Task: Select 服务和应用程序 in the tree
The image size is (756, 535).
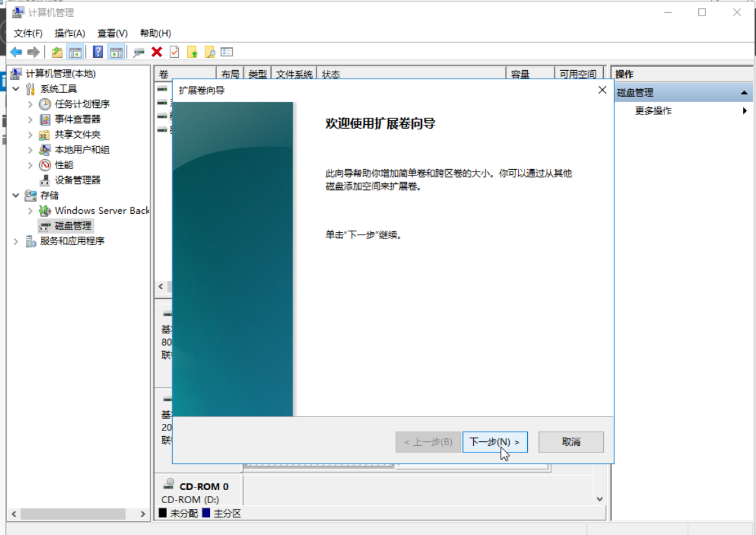Action: pyautogui.click(x=72, y=241)
